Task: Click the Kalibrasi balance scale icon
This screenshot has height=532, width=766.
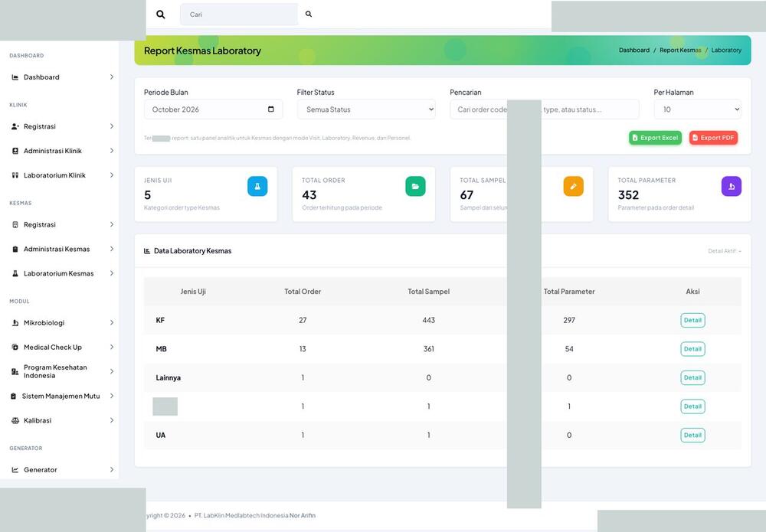Action: (15, 420)
